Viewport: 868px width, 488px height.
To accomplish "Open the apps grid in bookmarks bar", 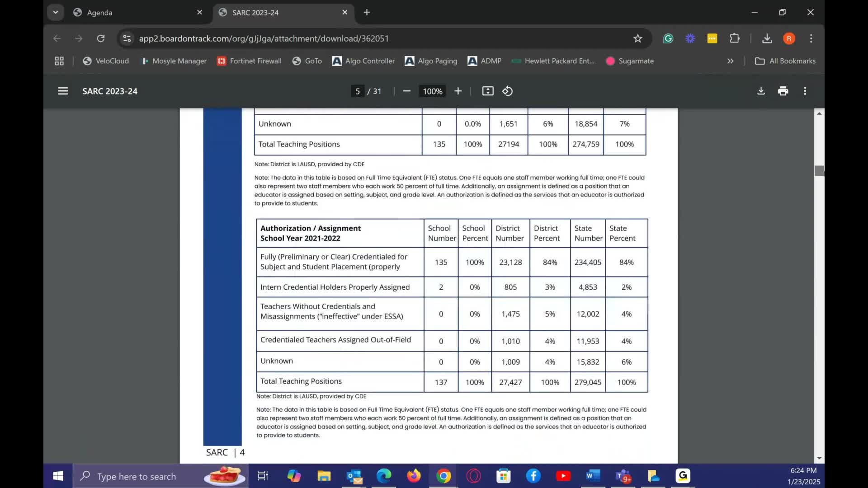I will coord(59,61).
